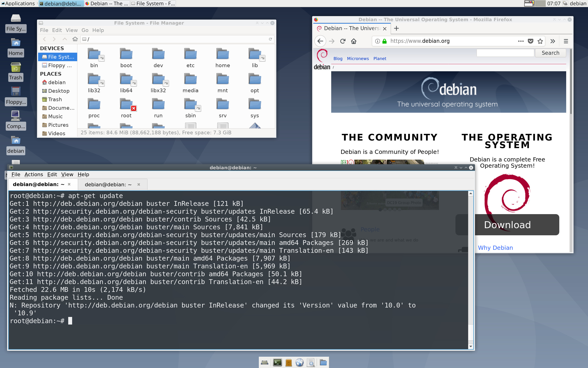Open the Firefox hamburger menu
Viewport: 588px width, 368px height.
tap(566, 41)
